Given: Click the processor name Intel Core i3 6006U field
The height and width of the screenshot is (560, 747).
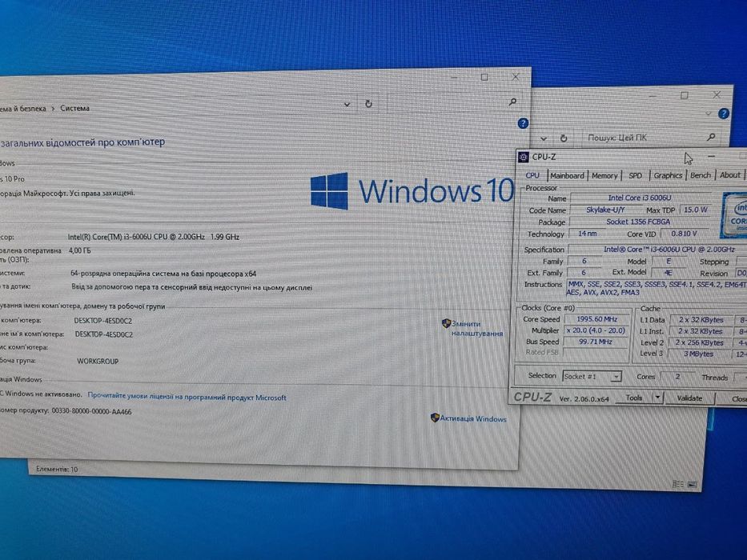Looking at the screenshot, I should pyautogui.click(x=641, y=197).
